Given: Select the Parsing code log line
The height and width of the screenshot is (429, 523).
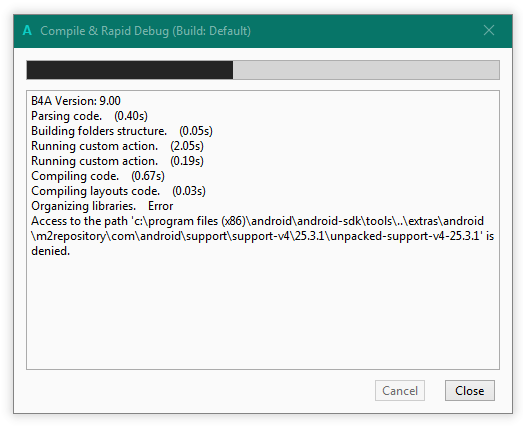Looking at the screenshot, I should click(89, 116).
